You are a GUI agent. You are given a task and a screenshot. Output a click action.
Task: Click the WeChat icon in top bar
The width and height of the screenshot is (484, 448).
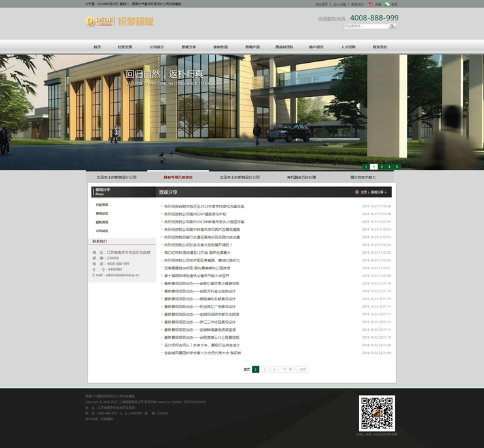point(387,4)
